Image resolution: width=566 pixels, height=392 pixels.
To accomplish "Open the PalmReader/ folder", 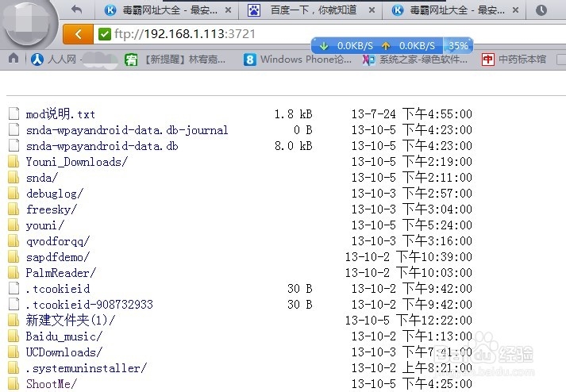I will coord(61,273).
